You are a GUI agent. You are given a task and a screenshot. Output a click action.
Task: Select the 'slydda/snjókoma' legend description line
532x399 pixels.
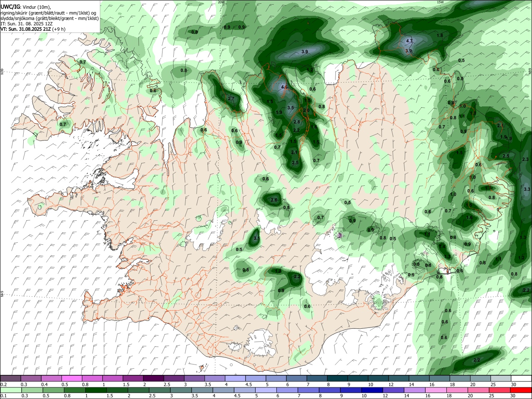click(49, 19)
